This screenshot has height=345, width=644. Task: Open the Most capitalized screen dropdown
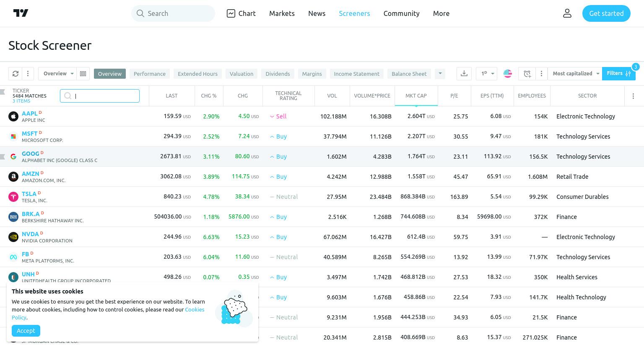[x=575, y=74]
